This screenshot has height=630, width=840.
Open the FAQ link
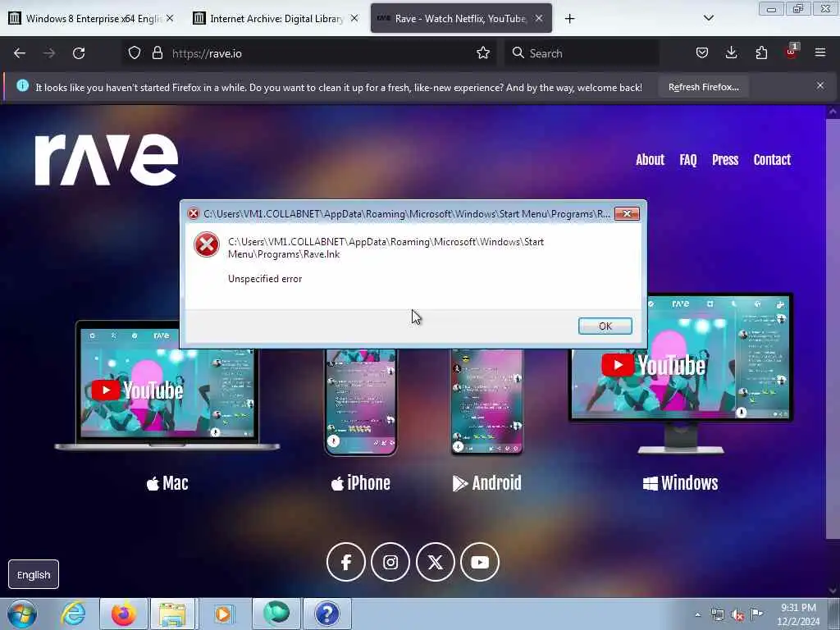click(x=688, y=160)
